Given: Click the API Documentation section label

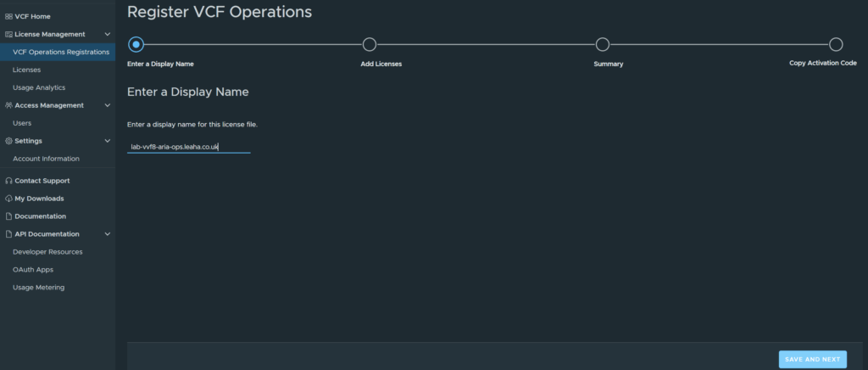Looking at the screenshot, I should [x=47, y=233].
